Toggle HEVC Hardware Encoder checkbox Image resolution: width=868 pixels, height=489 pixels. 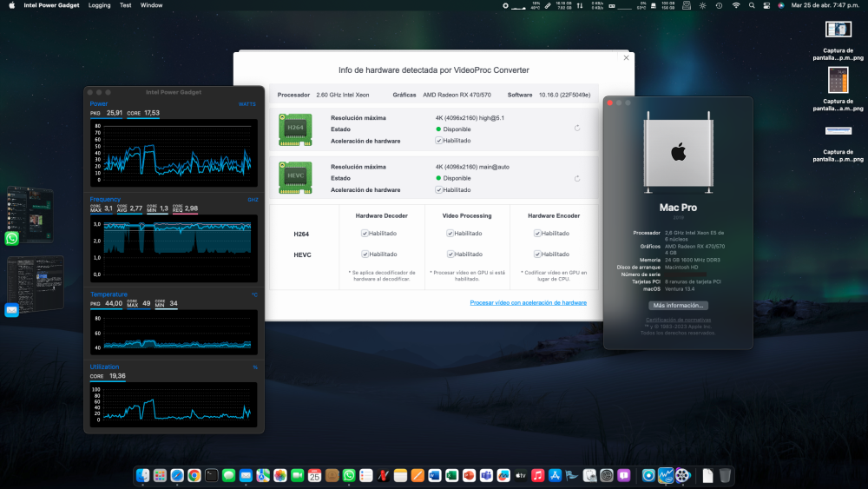click(x=537, y=254)
